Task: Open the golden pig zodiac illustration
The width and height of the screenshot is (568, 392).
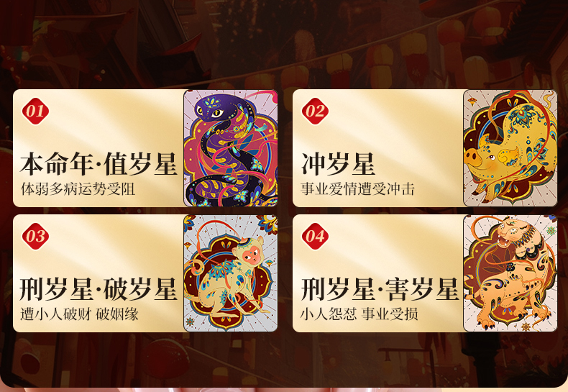Action: point(510,148)
